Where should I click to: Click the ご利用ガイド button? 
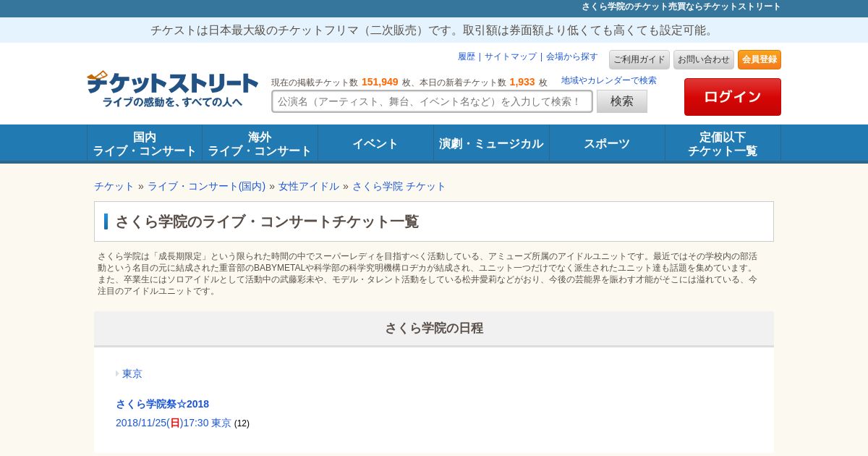639,59
